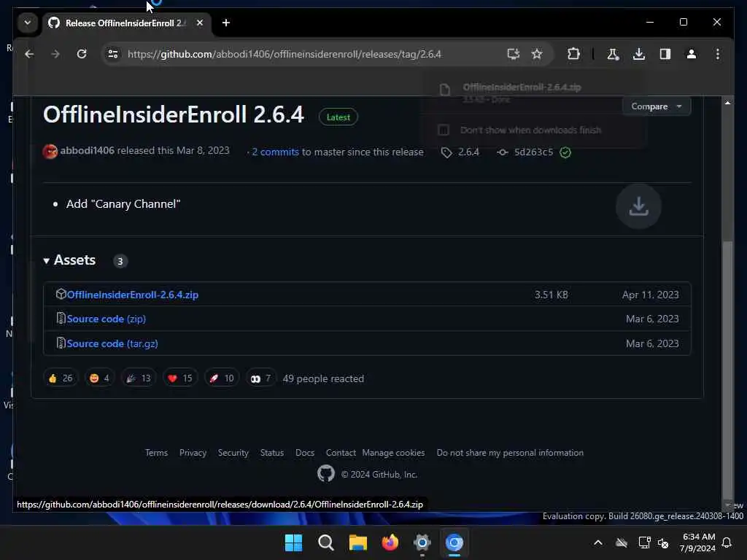Open the browser downloads tray icon
This screenshot has height=560, width=747.
(639, 54)
